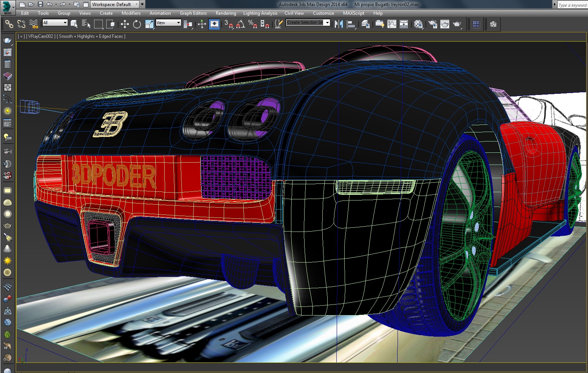Screen dimensions: 588x373
Task: Toggle Percent Snap
Action: click(x=252, y=24)
